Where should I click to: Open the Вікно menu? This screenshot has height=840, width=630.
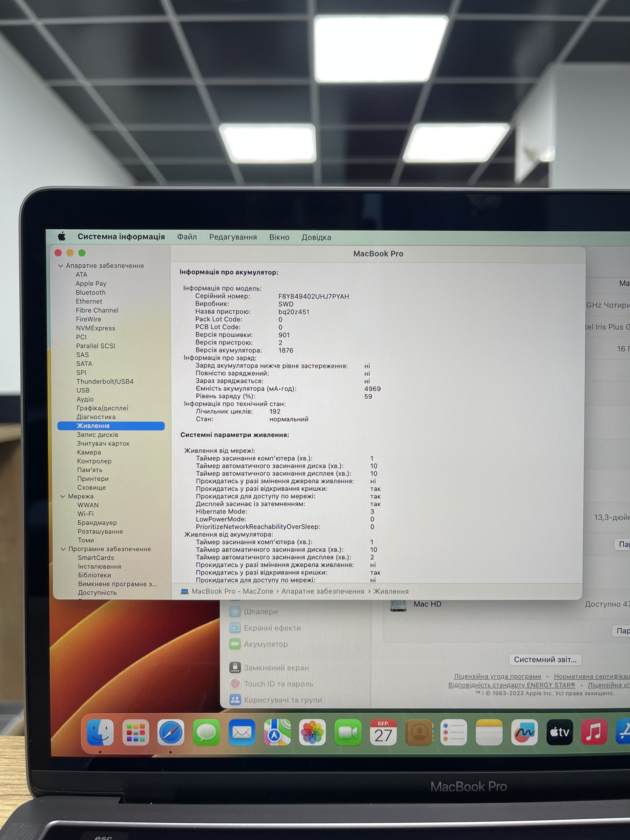click(279, 237)
